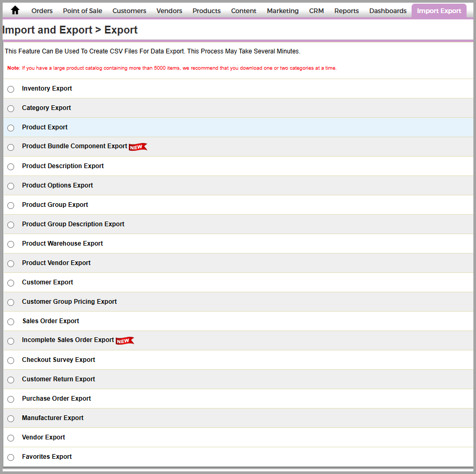
Task: Go to the Home icon
Action: pos(15,10)
